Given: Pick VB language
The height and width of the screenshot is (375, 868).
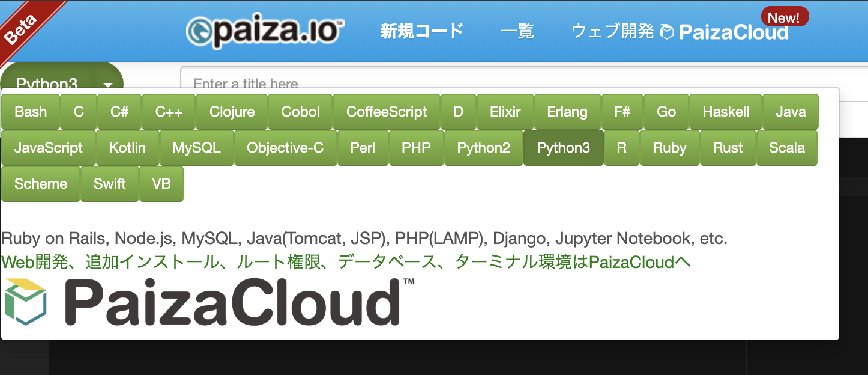Looking at the screenshot, I should point(161,184).
